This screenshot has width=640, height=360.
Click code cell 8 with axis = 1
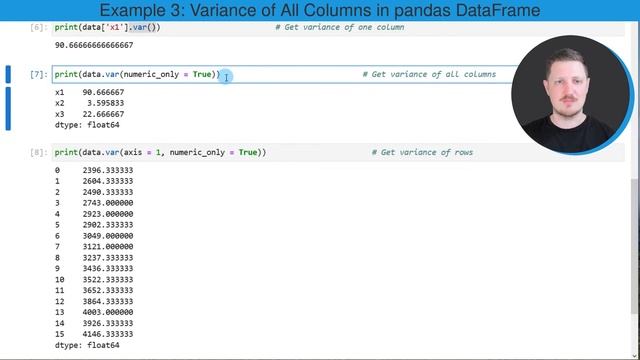338,152
